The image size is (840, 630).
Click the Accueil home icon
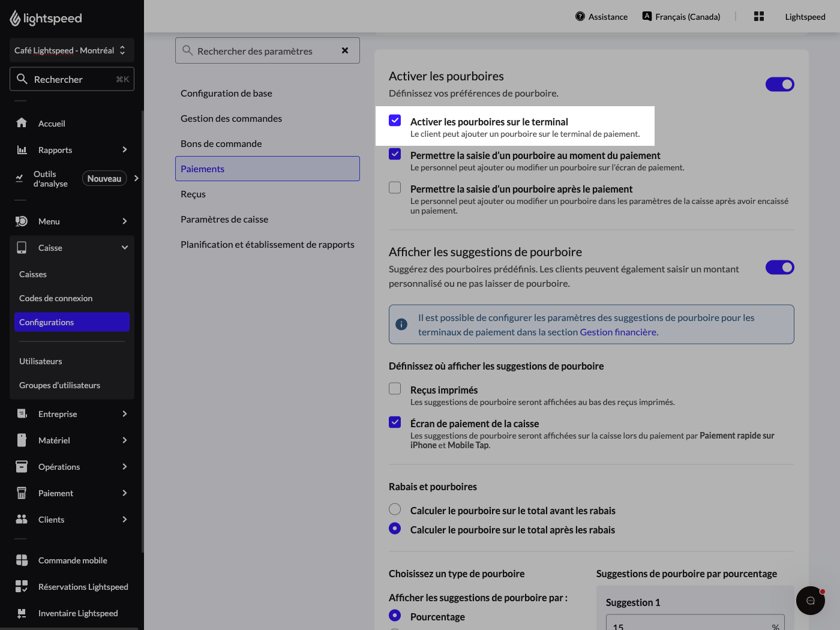click(x=22, y=123)
